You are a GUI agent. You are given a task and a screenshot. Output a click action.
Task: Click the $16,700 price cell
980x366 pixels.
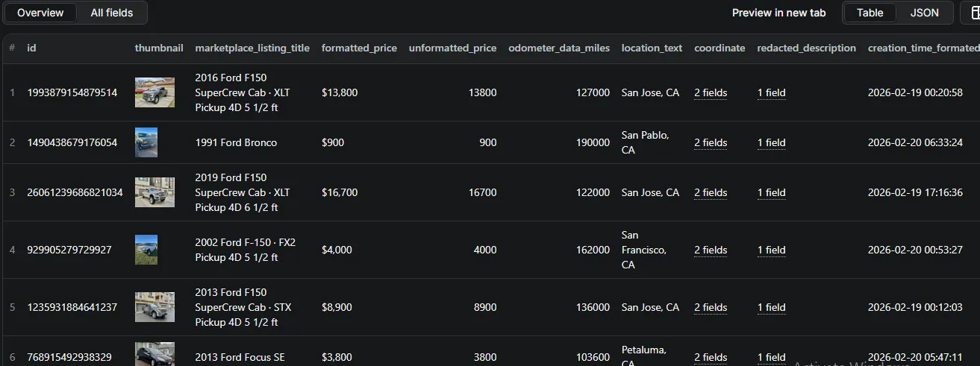(340, 193)
